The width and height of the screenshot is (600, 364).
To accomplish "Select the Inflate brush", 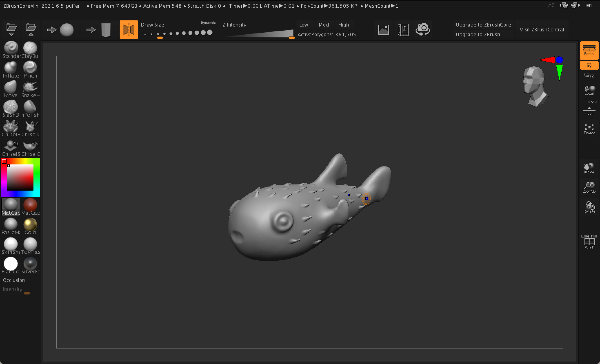I will pyautogui.click(x=11, y=69).
